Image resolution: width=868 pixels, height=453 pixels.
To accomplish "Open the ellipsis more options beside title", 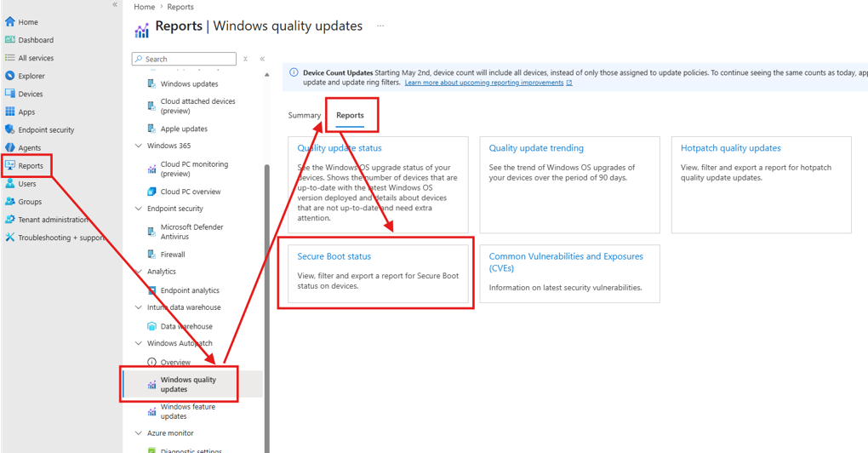I will coord(380,26).
